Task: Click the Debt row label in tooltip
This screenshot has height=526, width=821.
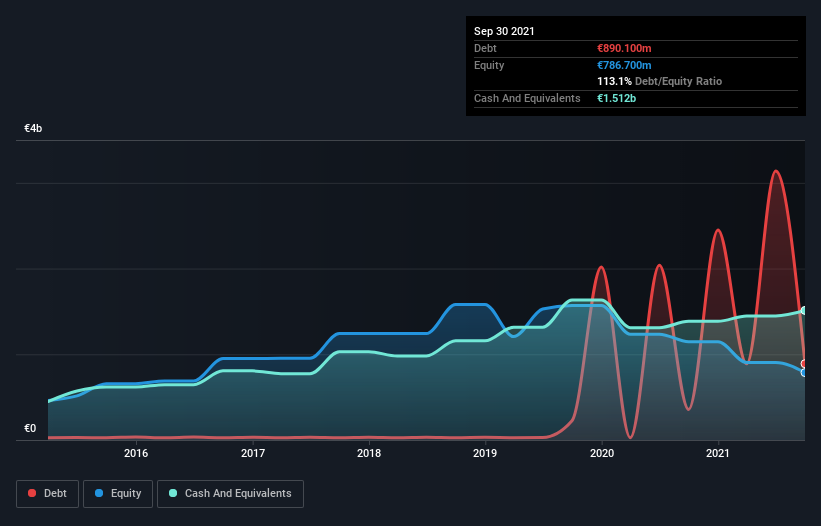Action: pyautogui.click(x=485, y=49)
